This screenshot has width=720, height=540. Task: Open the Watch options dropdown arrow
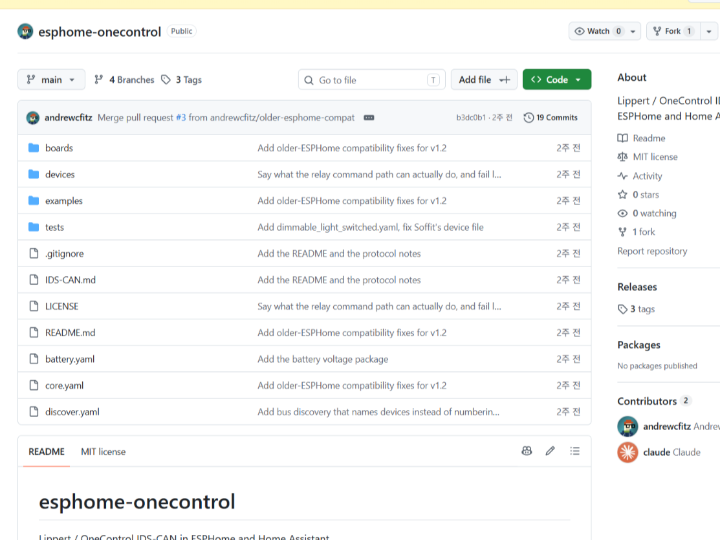633,31
